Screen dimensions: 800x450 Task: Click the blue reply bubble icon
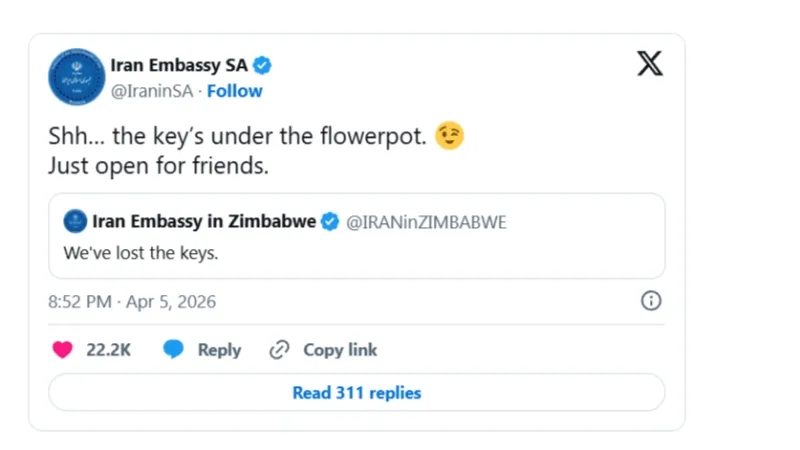(174, 350)
